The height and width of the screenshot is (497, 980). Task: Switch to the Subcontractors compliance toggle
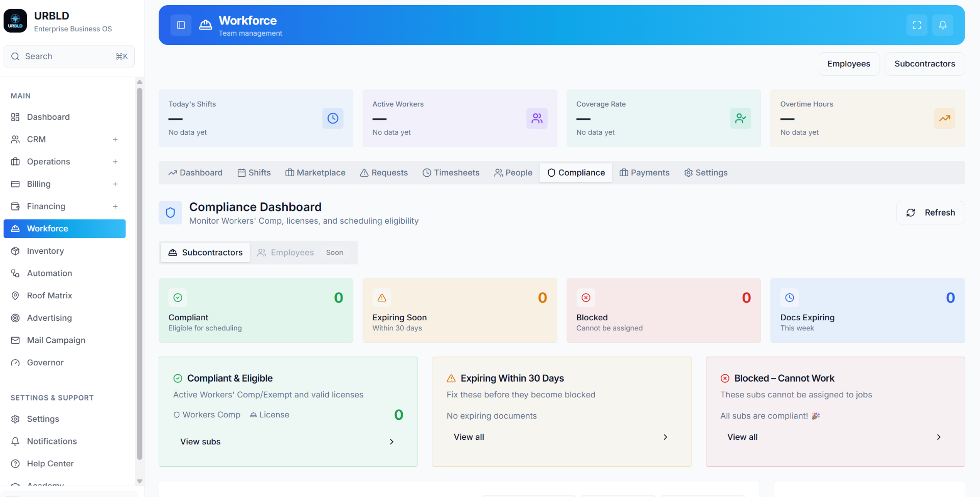click(x=205, y=252)
